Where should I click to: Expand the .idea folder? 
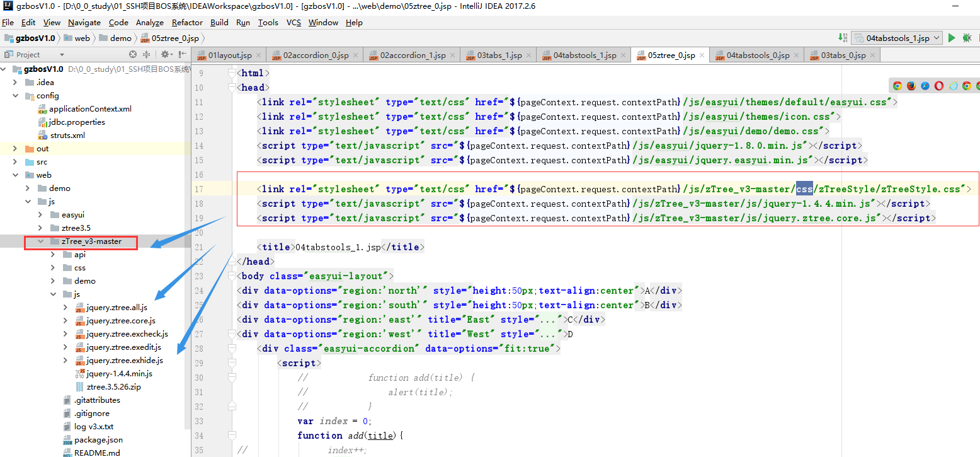click(15, 83)
